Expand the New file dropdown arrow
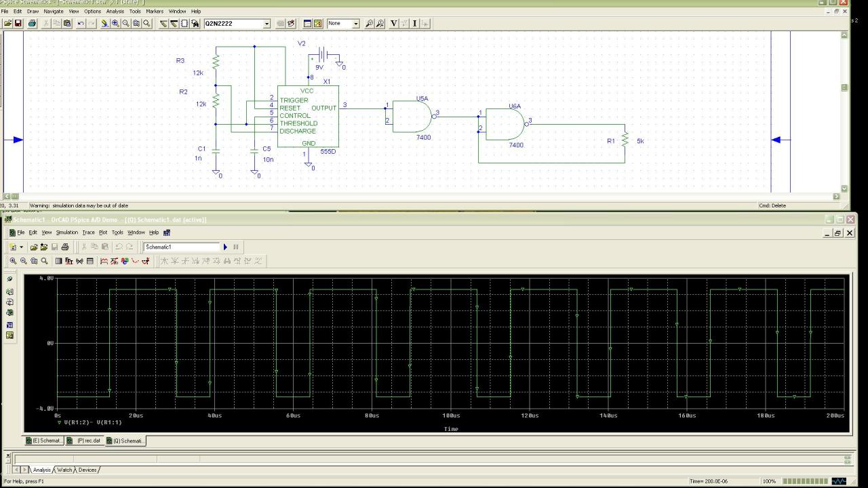Screen dimensions: 868x488 21,247
